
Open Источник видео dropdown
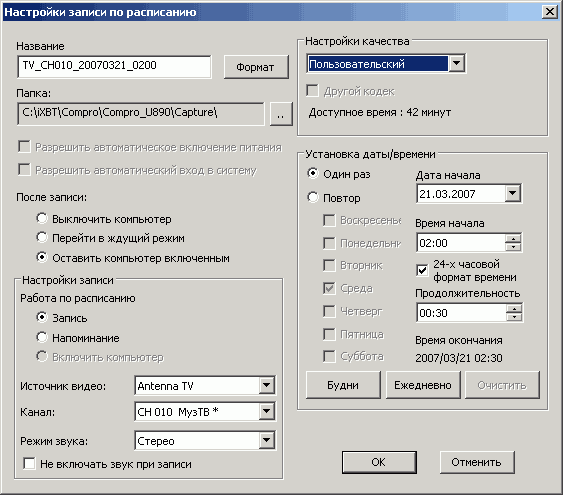266,386
